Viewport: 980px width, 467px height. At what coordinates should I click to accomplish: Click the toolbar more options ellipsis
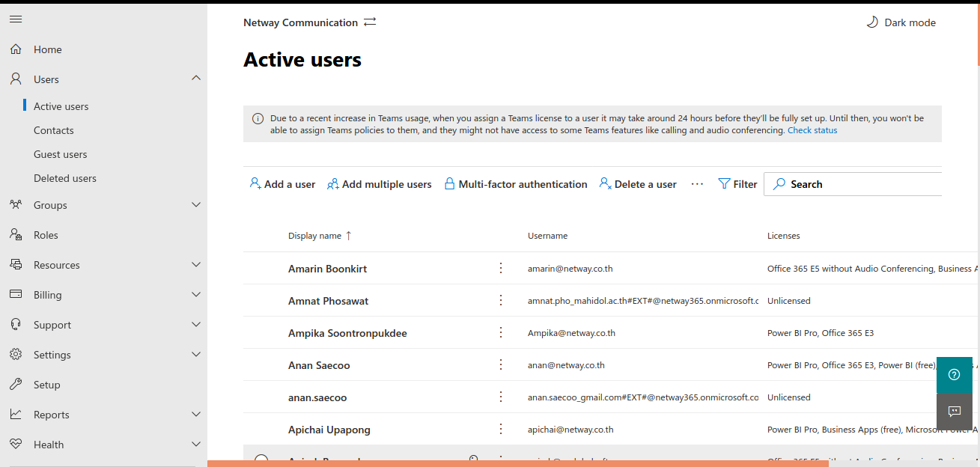pos(697,184)
